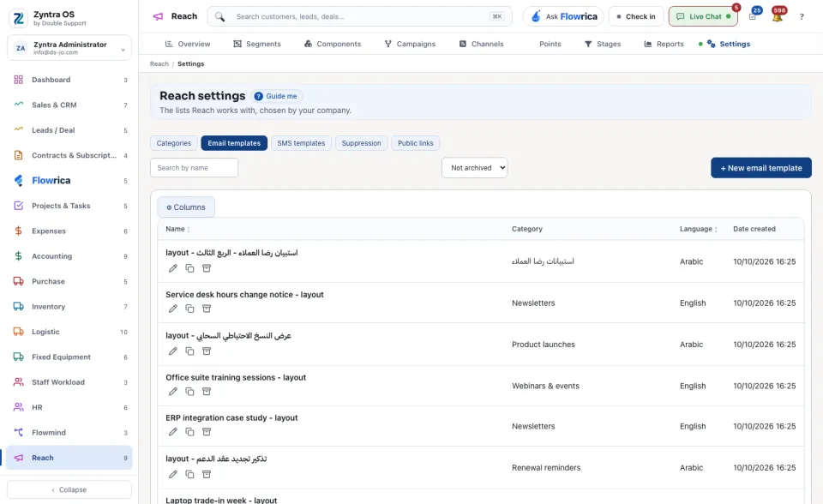Go to the Overview nav tab
823x504 pixels.
click(x=188, y=44)
